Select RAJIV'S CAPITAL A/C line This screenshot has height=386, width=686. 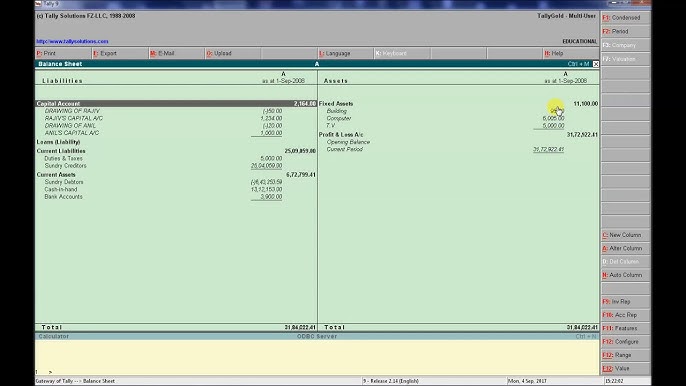tap(163, 118)
